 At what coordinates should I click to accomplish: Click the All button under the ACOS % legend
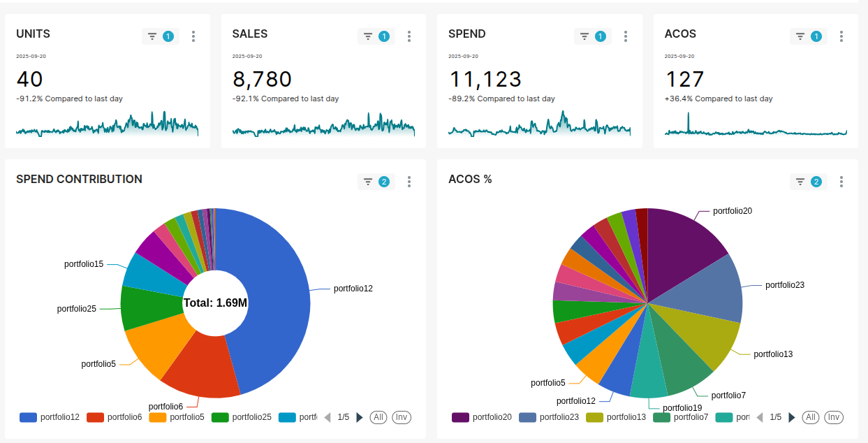(811, 417)
